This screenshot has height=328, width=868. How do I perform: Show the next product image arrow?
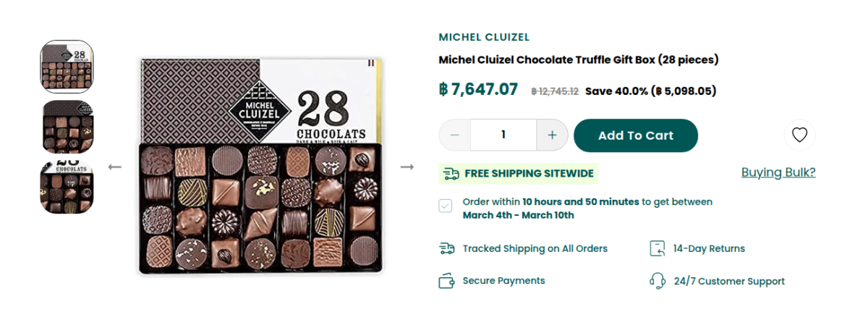(x=407, y=167)
